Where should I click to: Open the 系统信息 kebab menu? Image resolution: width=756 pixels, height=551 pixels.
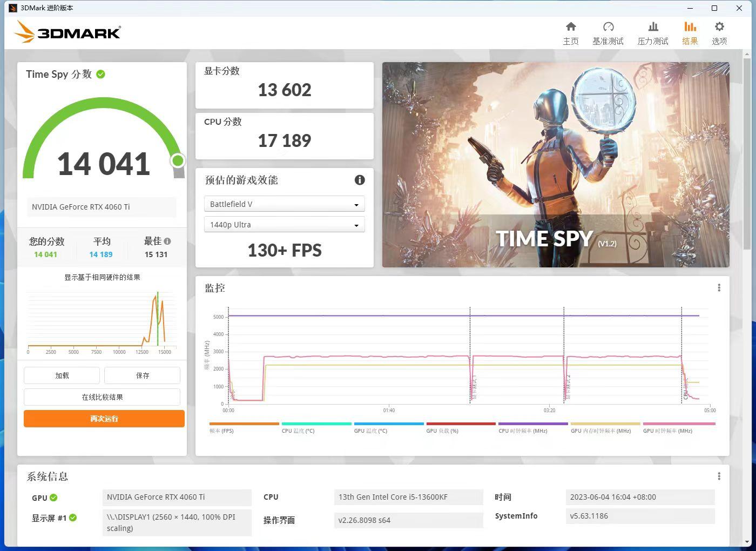coord(719,476)
